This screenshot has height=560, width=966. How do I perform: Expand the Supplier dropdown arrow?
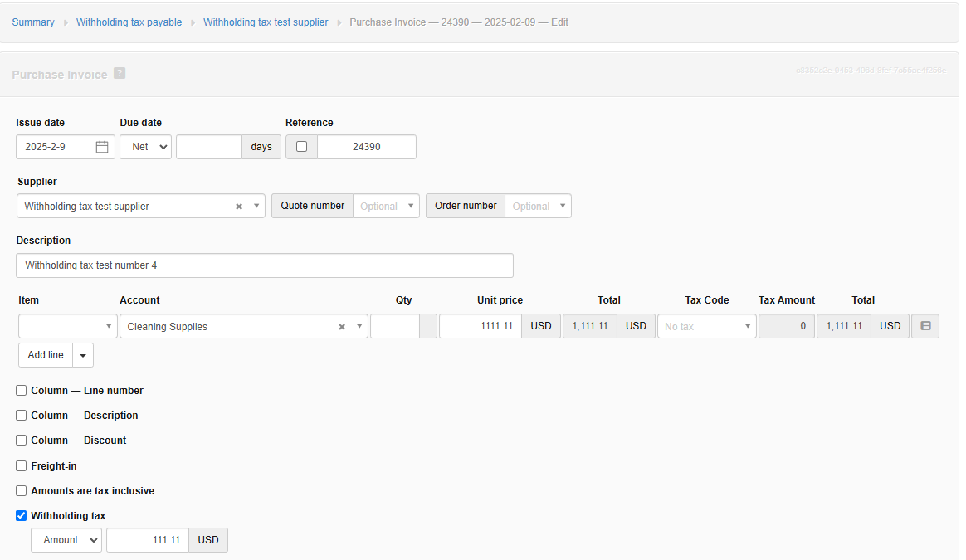tap(256, 206)
